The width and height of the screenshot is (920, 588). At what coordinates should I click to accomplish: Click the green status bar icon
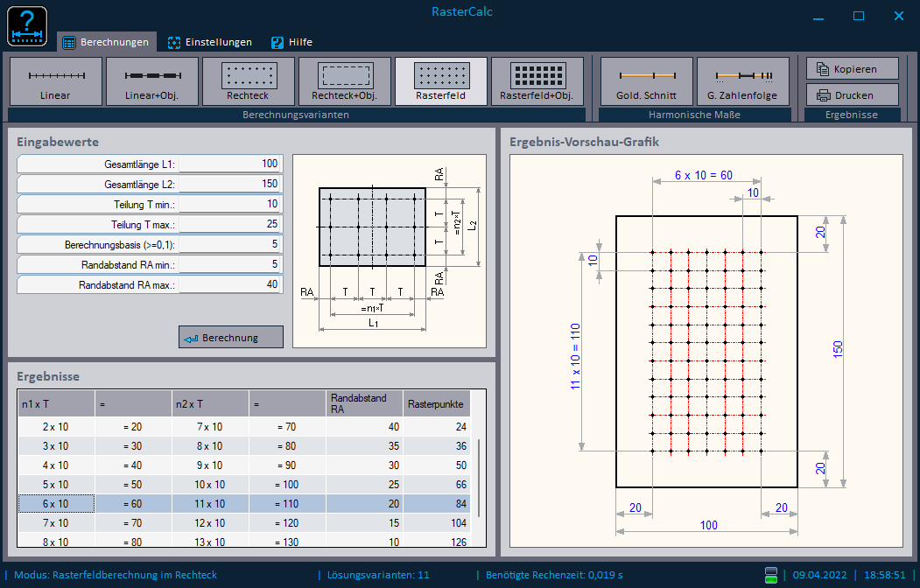pyautogui.click(x=771, y=575)
